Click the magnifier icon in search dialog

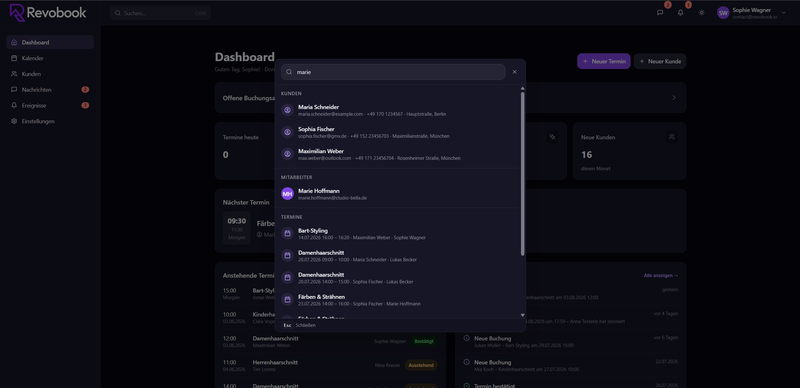289,72
